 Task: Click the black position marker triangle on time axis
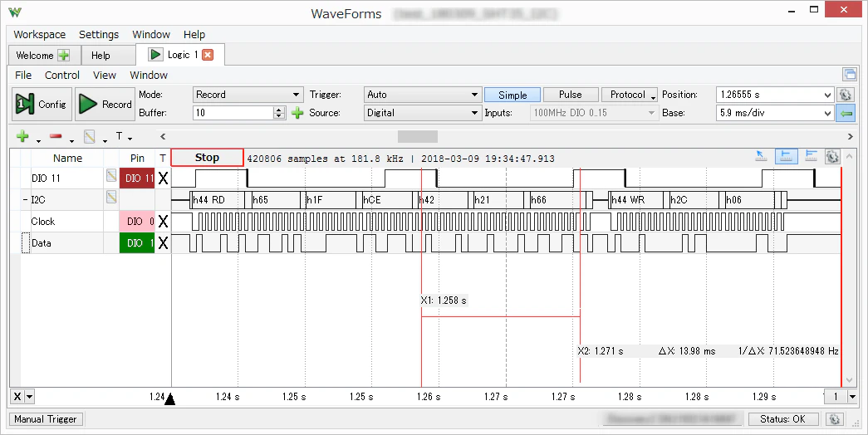pyautogui.click(x=170, y=398)
